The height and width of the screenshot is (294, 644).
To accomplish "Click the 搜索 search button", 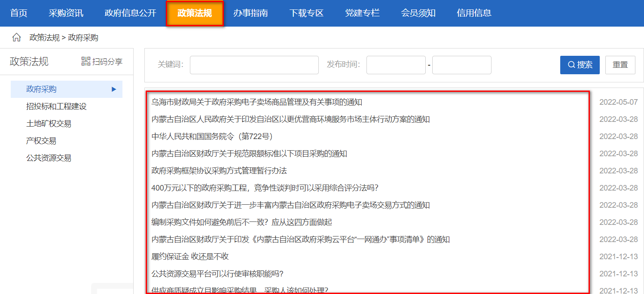I will pos(580,65).
